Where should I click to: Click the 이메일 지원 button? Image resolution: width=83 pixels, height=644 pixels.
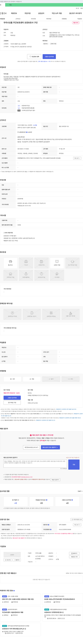(x=12, y=402)
